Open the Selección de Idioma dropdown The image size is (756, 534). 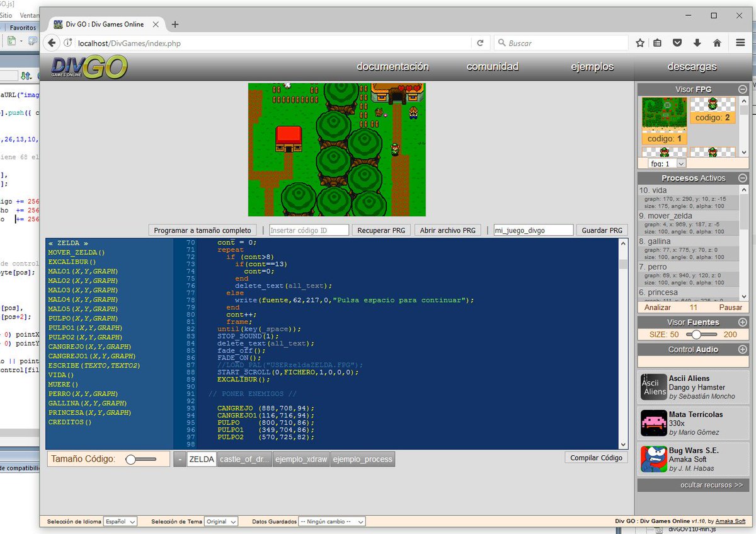click(120, 521)
